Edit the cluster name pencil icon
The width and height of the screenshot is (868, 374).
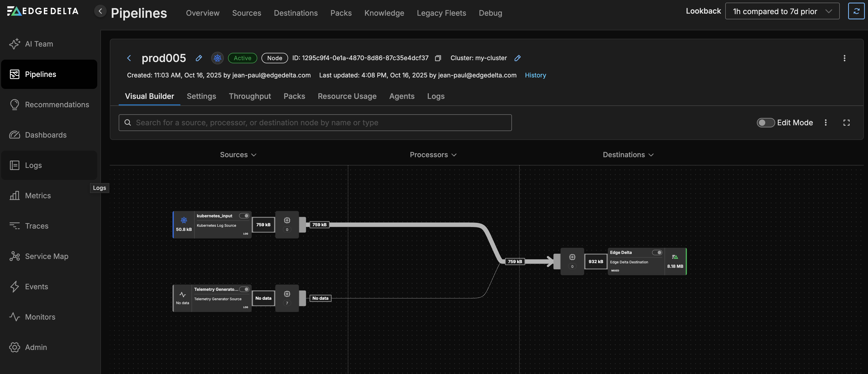(x=518, y=58)
